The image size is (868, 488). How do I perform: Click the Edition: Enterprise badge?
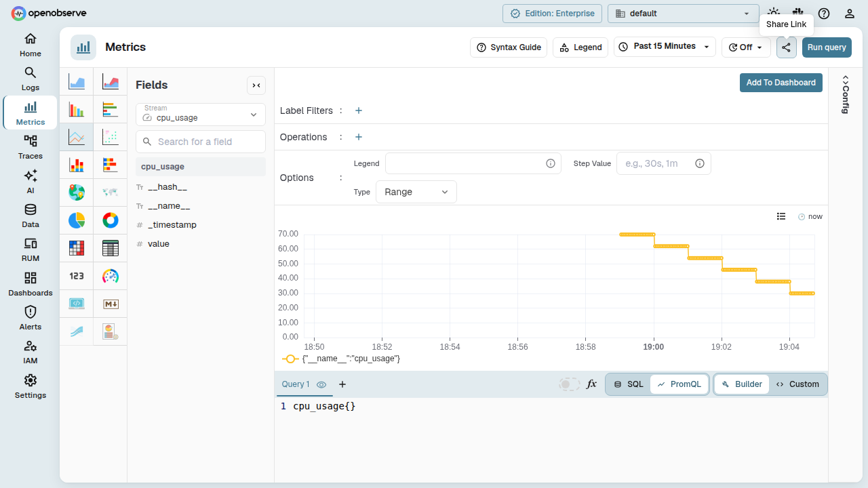coord(553,14)
